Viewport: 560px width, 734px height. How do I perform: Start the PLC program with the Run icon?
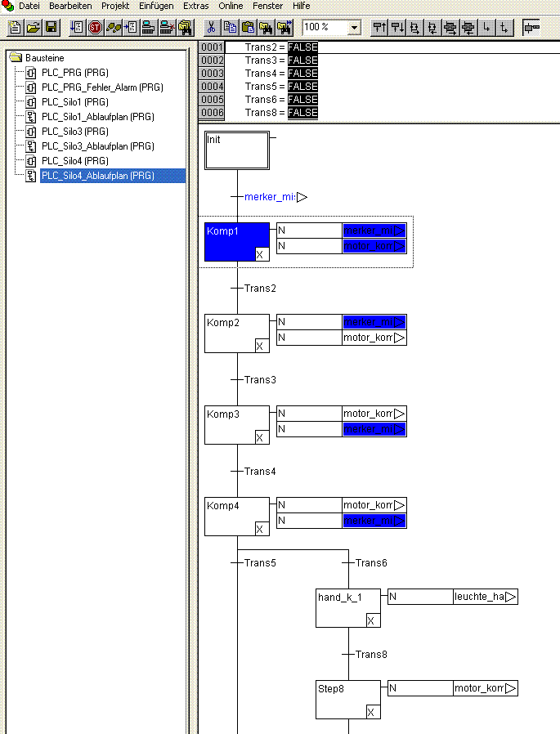(77, 27)
